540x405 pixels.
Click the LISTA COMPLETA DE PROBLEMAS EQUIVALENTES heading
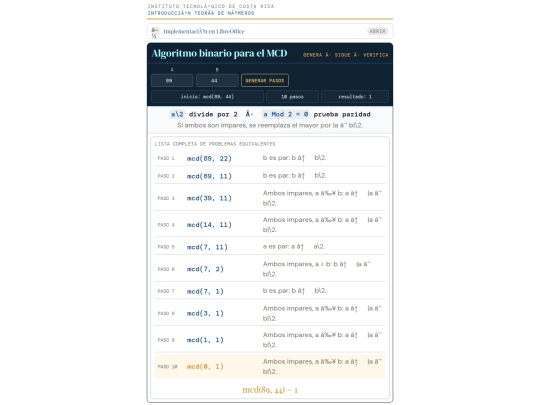point(215,144)
